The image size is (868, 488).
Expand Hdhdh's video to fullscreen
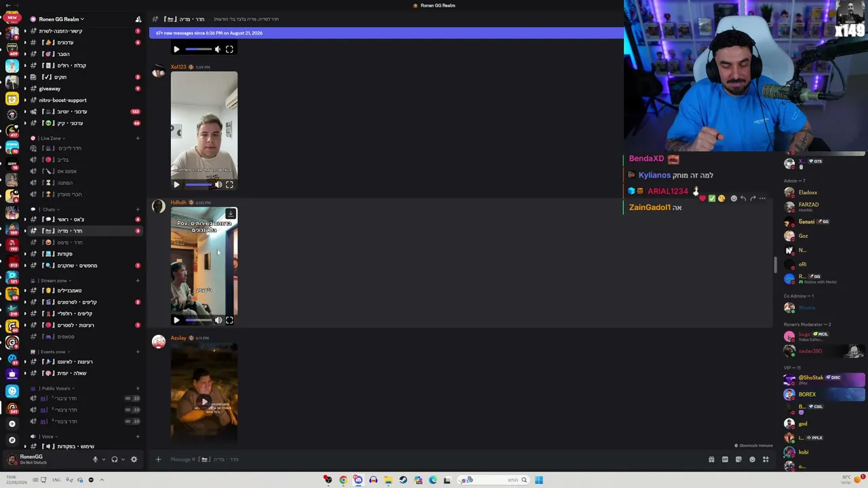click(x=229, y=320)
